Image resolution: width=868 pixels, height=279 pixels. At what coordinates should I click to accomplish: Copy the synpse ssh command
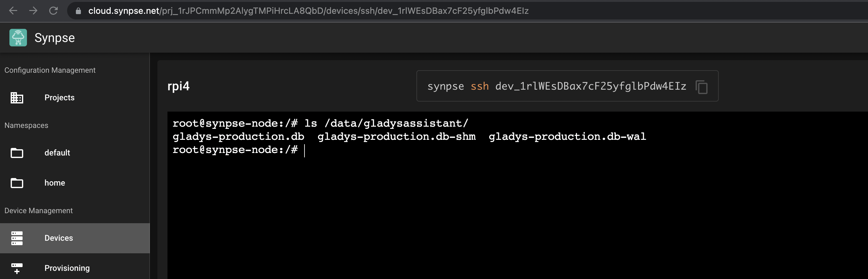701,87
